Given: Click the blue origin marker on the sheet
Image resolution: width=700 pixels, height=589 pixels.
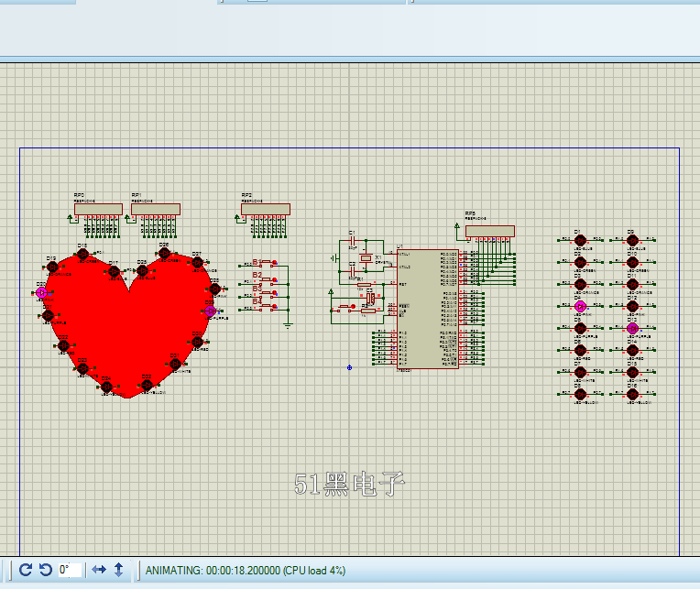Looking at the screenshot, I should click(x=350, y=367).
